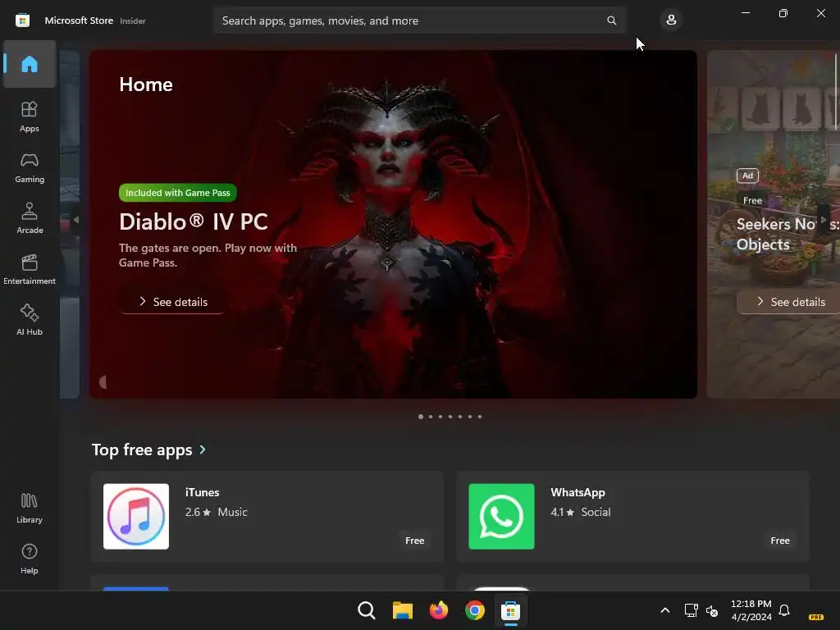This screenshot has width=840, height=630.
Task: Click the Insider label next to title
Action: 133,21
